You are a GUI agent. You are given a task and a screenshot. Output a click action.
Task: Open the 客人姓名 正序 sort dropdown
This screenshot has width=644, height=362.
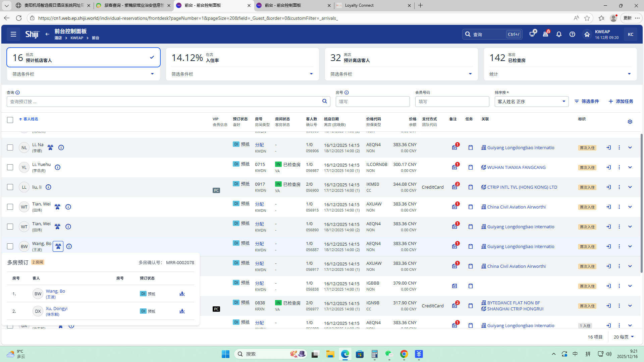531,102
